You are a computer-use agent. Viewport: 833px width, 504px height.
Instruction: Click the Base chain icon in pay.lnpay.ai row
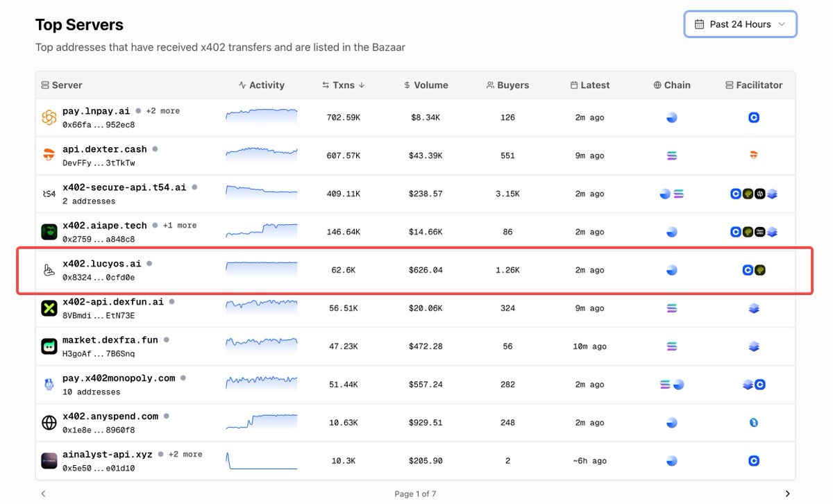click(671, 117)
